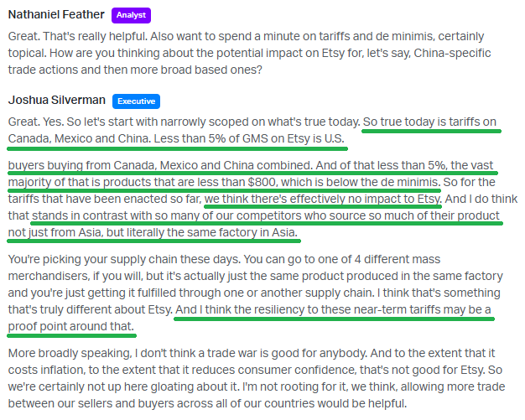Click 'And I think the resiliency' underlined text

click(333, 309)
